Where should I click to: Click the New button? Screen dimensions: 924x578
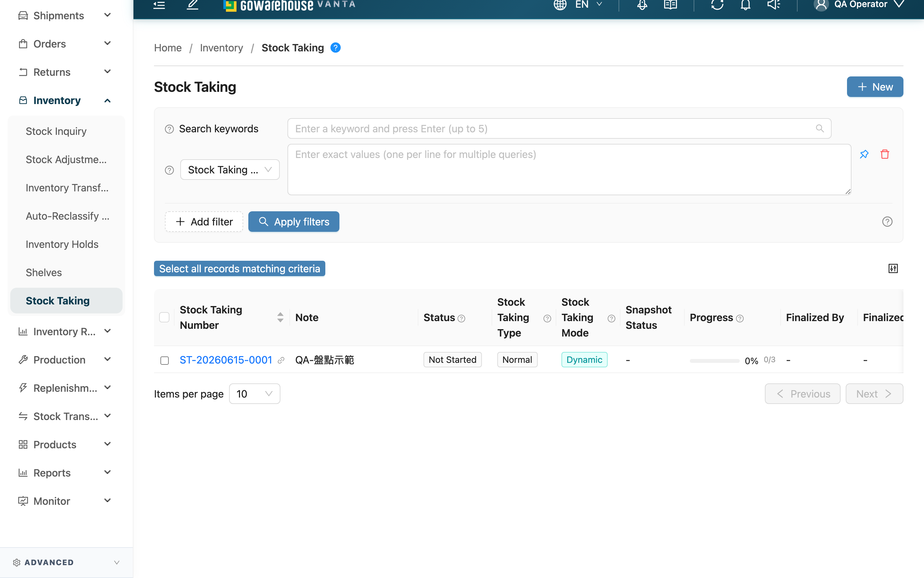(x=875, y=87)
